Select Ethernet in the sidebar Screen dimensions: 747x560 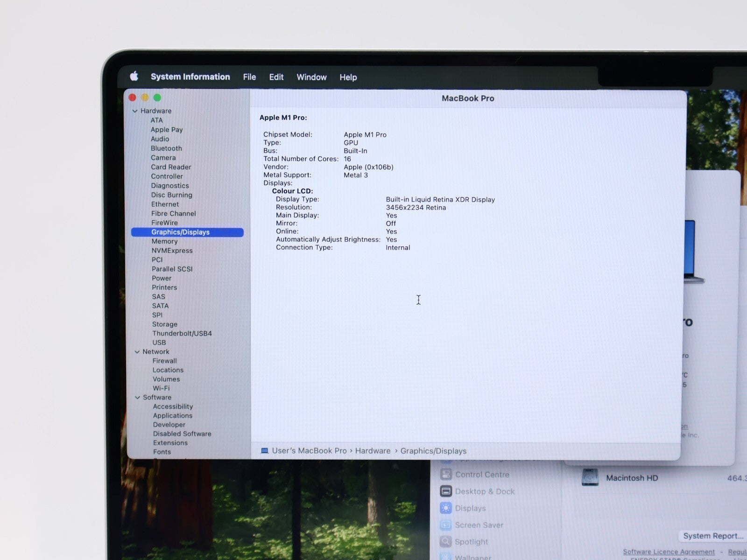click(x=165, y=204)
